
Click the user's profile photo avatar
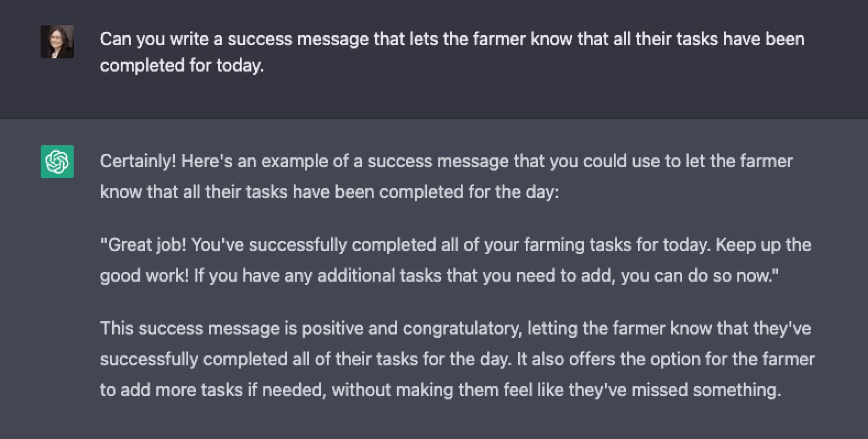[57, 42]
